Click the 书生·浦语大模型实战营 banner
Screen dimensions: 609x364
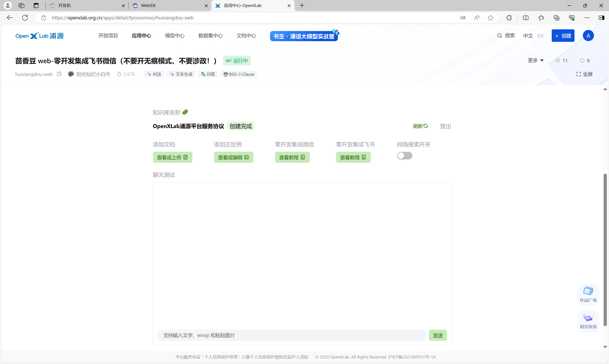tap(304, 36)
